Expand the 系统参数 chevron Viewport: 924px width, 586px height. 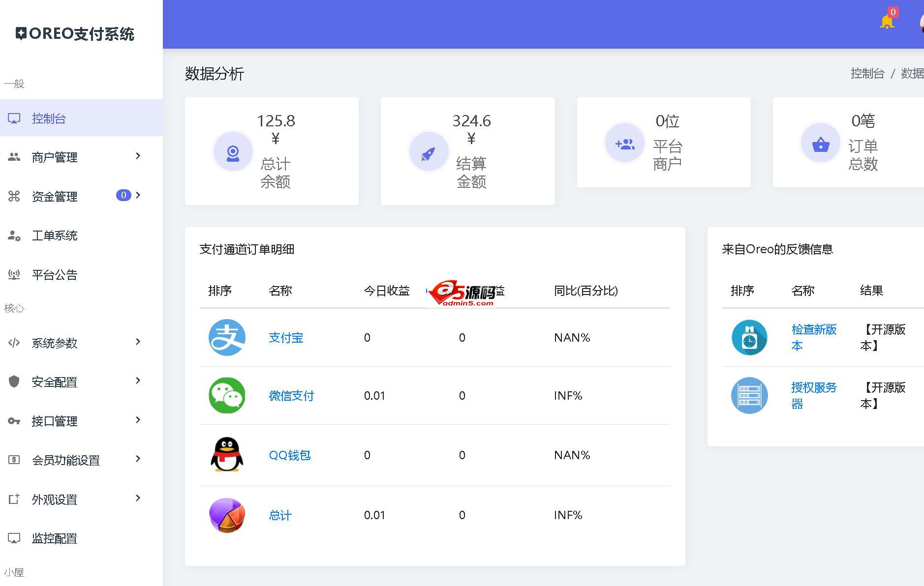click(138, 342)
